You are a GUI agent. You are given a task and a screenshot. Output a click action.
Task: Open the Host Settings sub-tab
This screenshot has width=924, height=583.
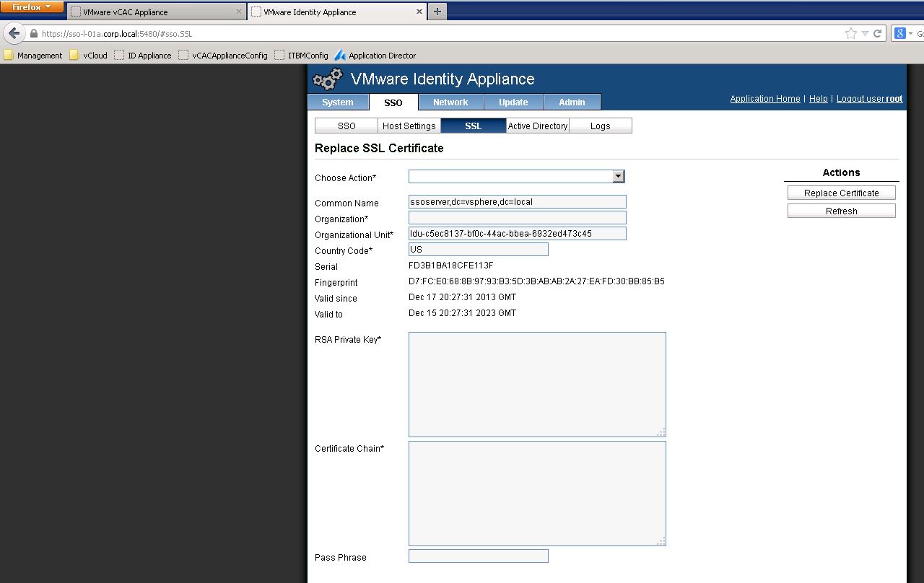click(409, 126)
